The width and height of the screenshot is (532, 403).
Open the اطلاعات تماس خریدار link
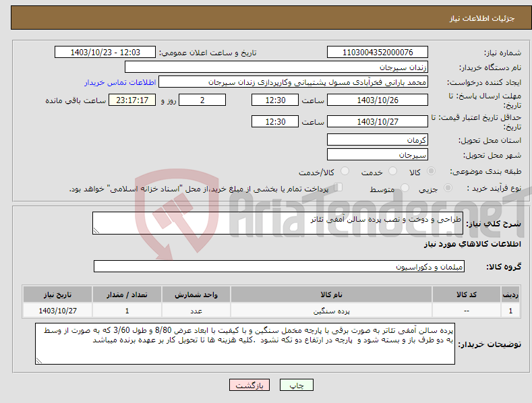(120, 82)
